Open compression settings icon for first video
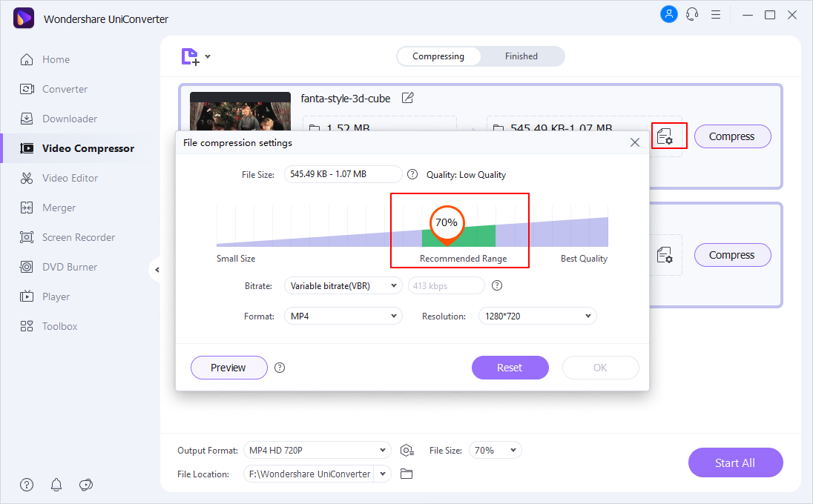The height and width of the screenshot is (504, 813). pyautogui.click(x=665, y=136)
